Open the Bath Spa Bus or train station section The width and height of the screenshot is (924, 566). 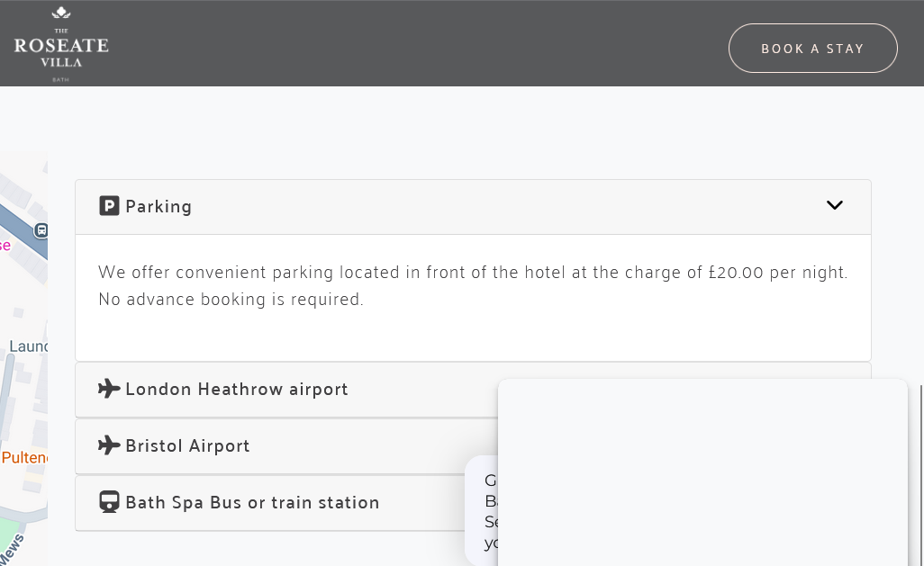point(252,503)
